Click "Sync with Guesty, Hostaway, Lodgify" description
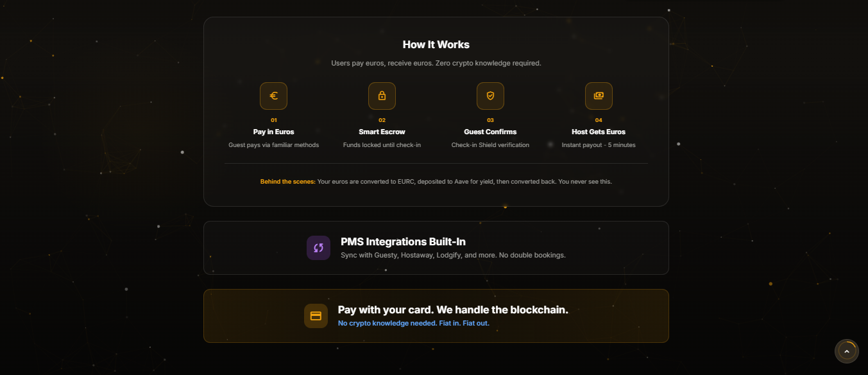The width and height of the screenshot is (868, 375). click(453, 256)
